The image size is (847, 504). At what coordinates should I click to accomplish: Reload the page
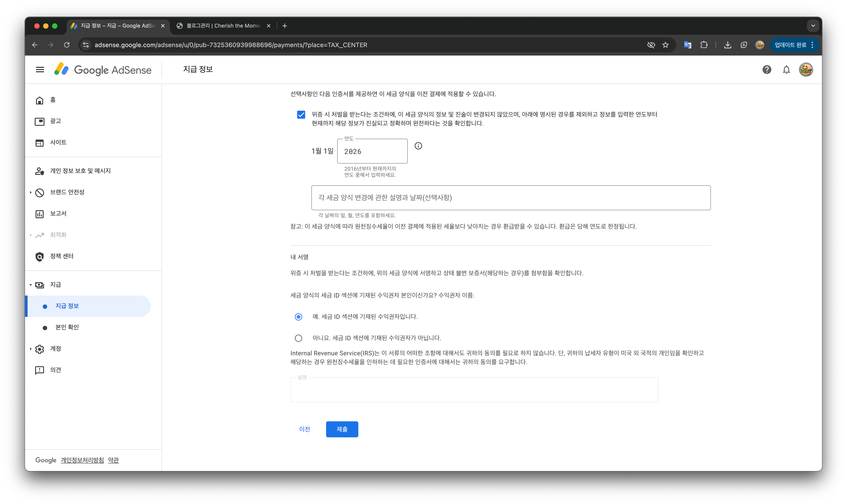coord(67,45)
